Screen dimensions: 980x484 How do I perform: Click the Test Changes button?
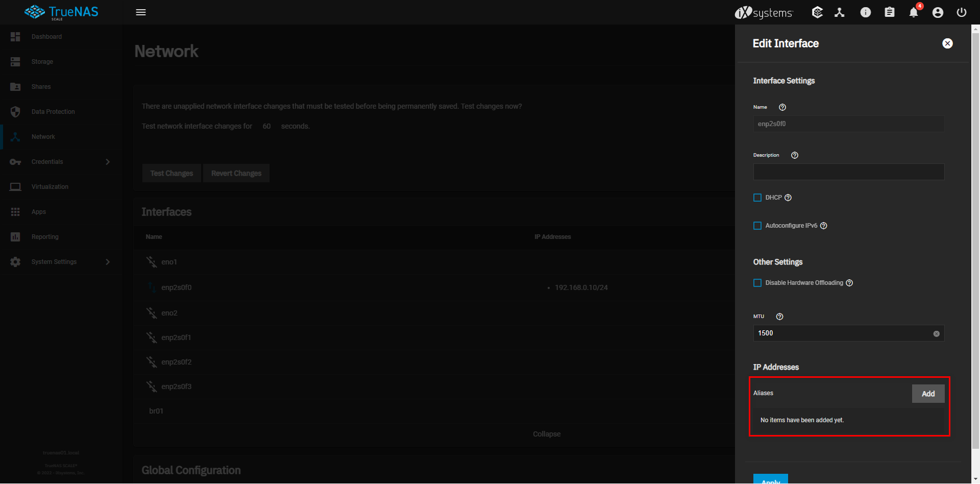tap(171, 174)
